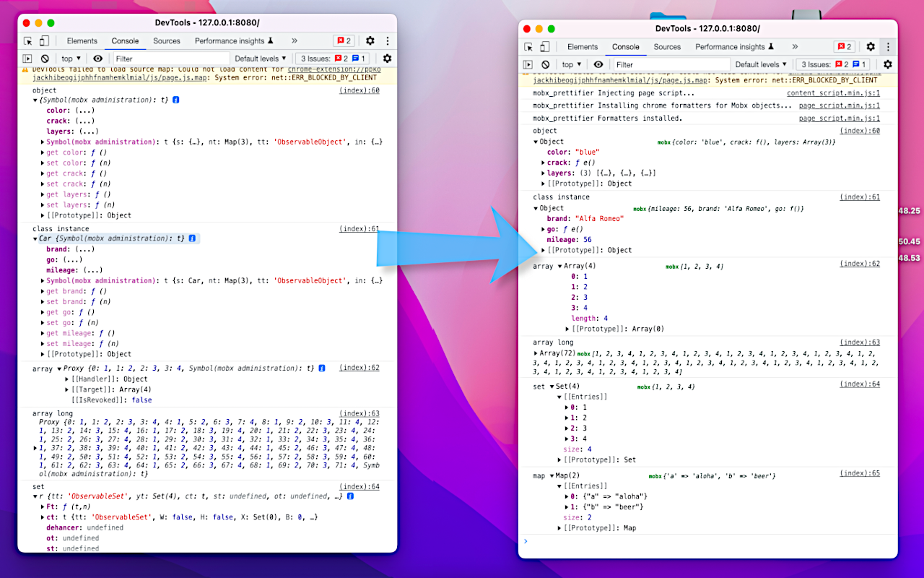Open the DevTools settings gear
Image resolution: width=924 pixels, height=578 pixels.
point(370,41)
